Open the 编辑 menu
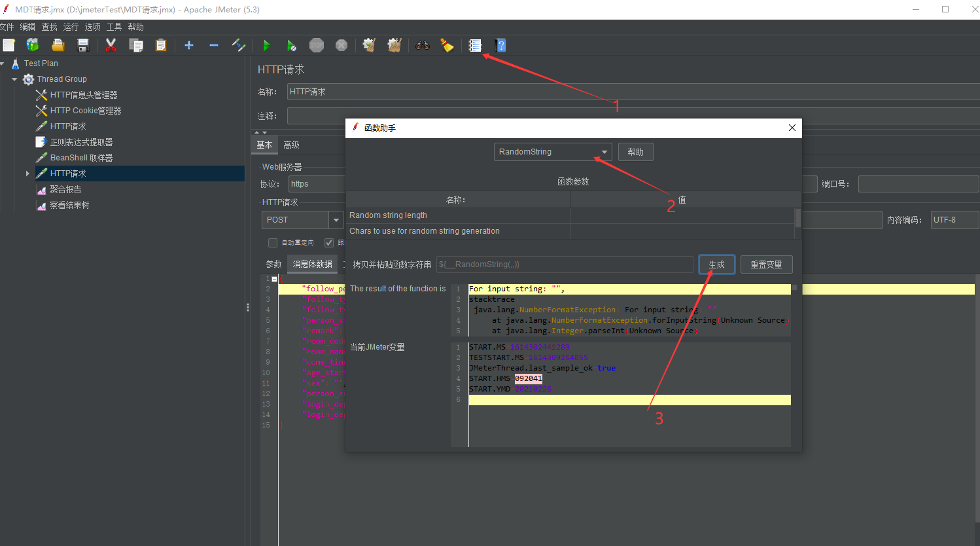This screenshot has height=546, width=980. tap(27, 27)
